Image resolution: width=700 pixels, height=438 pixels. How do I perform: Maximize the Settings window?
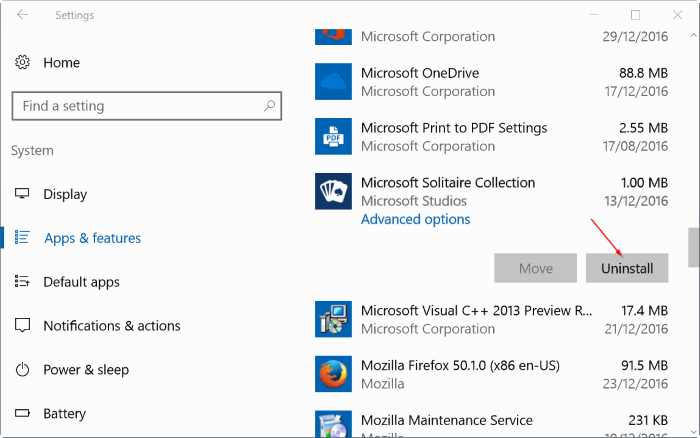tap(635, 15)
